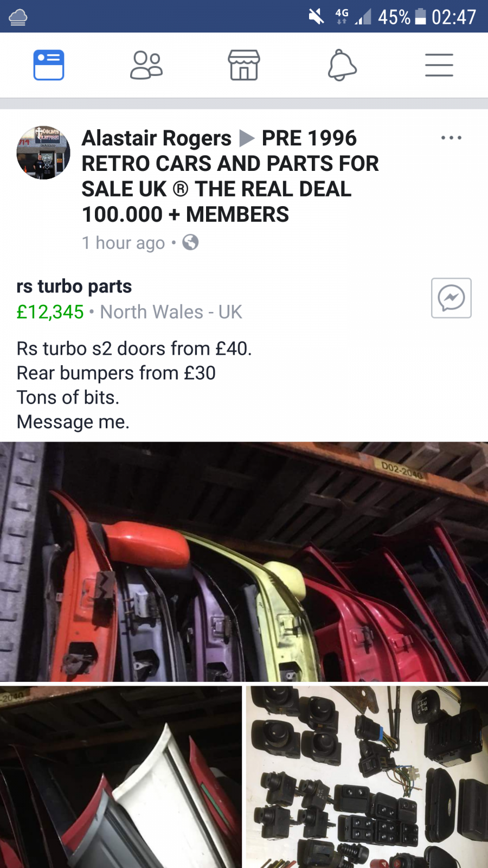Tap the North Wales - UK location
This screenshot has height=868, width=488.
pyautogui.click(x=171, y=312)
